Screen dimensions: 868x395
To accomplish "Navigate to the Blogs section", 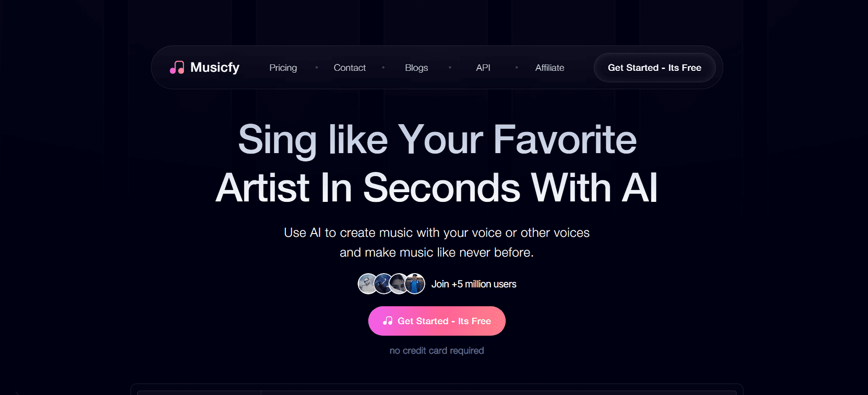I will pyautogui.click(x=416, y=68).
